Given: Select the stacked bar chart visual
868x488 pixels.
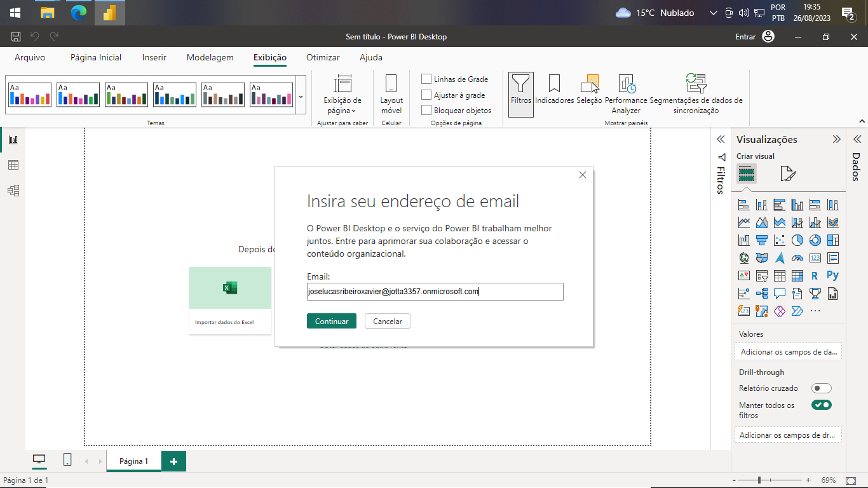Looking at the screenshot, I should (x=743, y=205).
